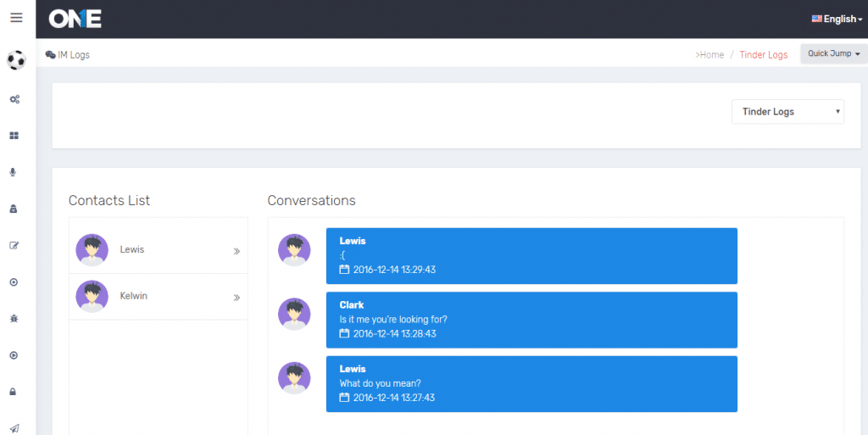Click the edit pencil sidebar icon
The width and height of the screenshot is (868, 435).
point(14,246)
